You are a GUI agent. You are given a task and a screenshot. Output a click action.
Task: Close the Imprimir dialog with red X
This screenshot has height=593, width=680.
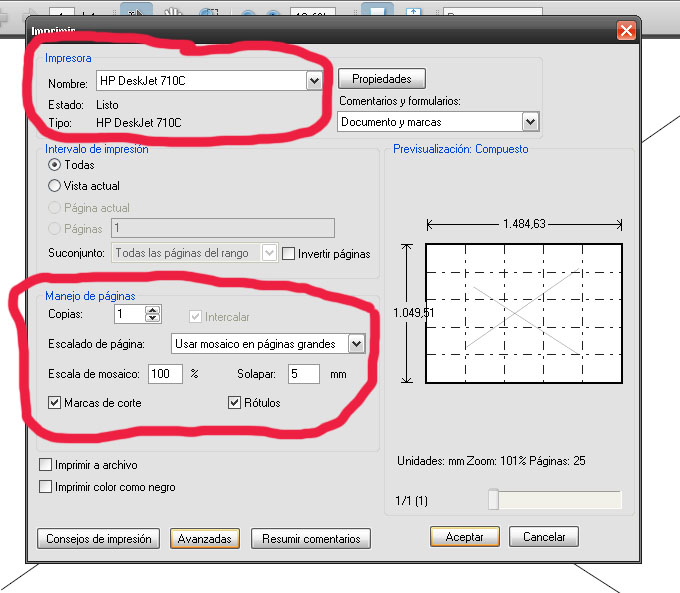click(x=627, y=30)
